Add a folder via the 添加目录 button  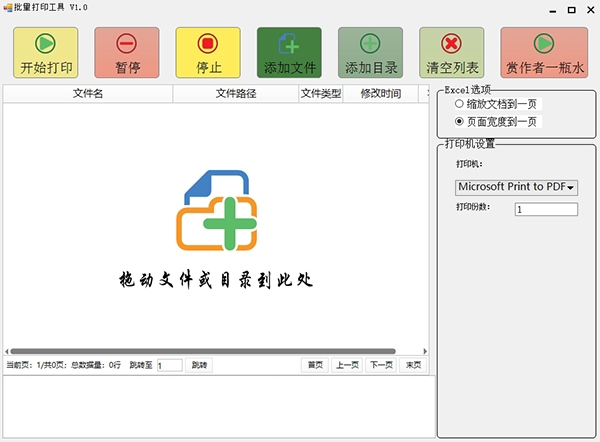coord(370,53)
